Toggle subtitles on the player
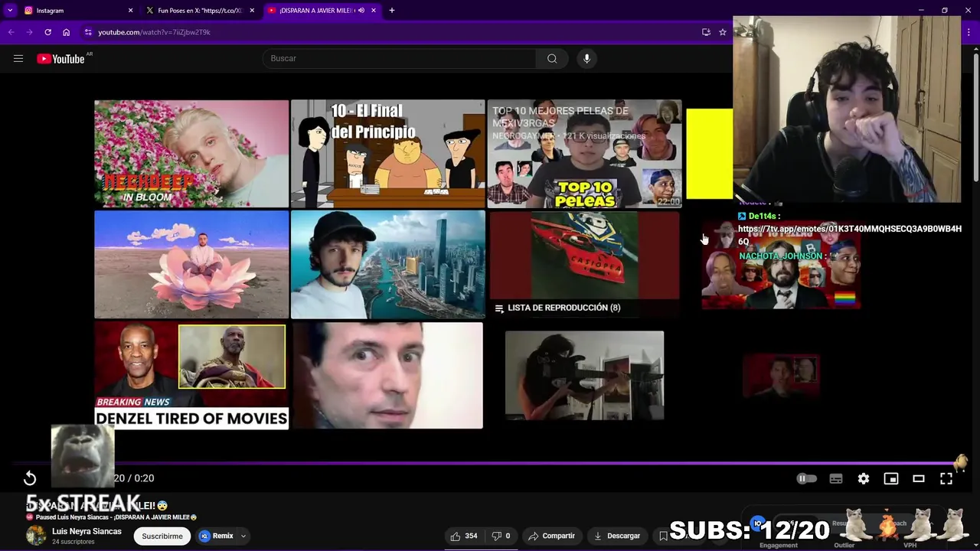The image size is (980, 551). 836,478
